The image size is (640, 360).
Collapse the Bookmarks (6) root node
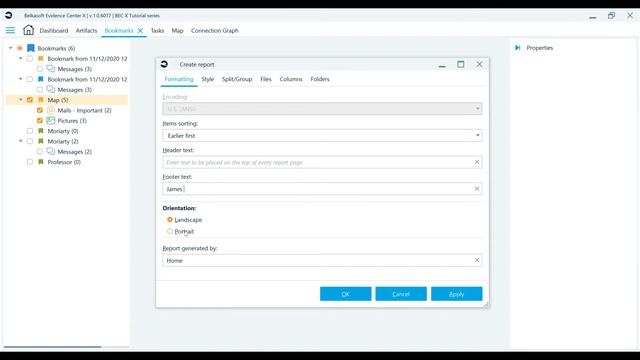tap(11, 48)
